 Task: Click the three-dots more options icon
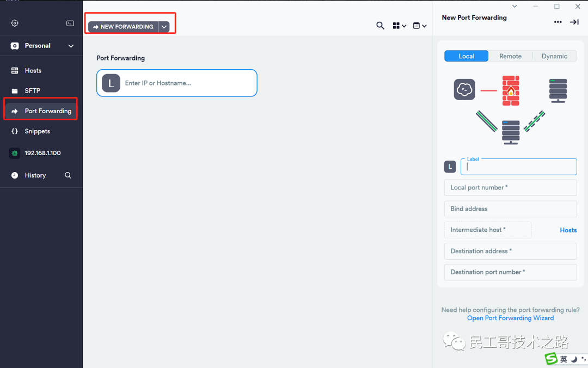558,22
